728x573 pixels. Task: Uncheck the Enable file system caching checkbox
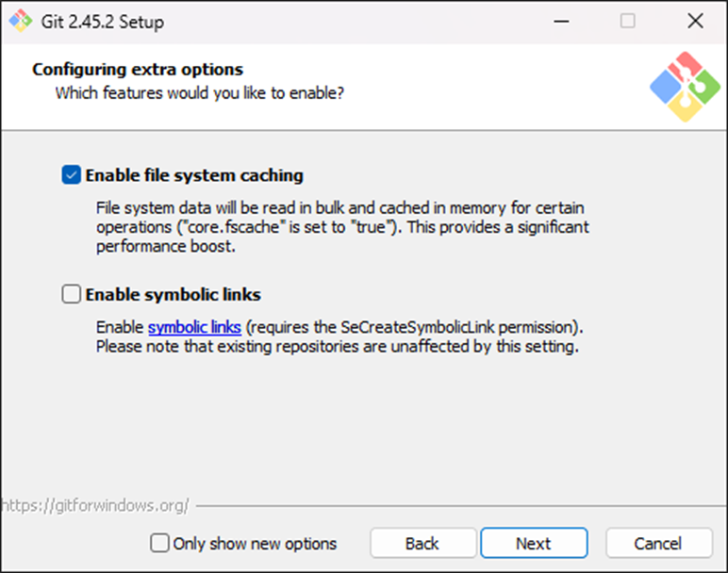(x=72, y=174)
